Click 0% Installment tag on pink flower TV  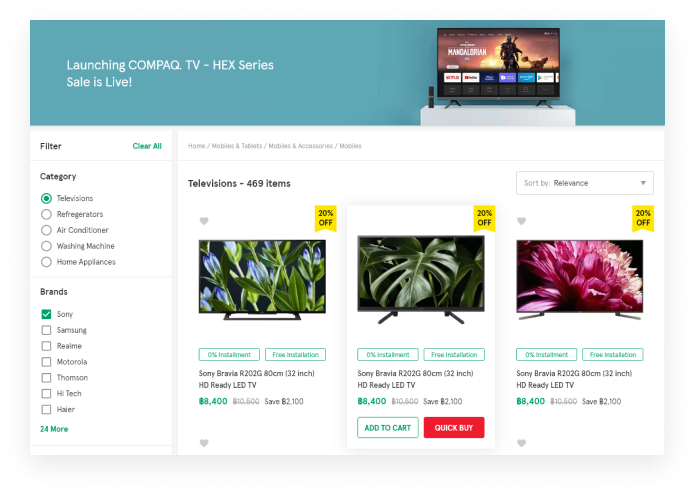click(x=547, y=355)
